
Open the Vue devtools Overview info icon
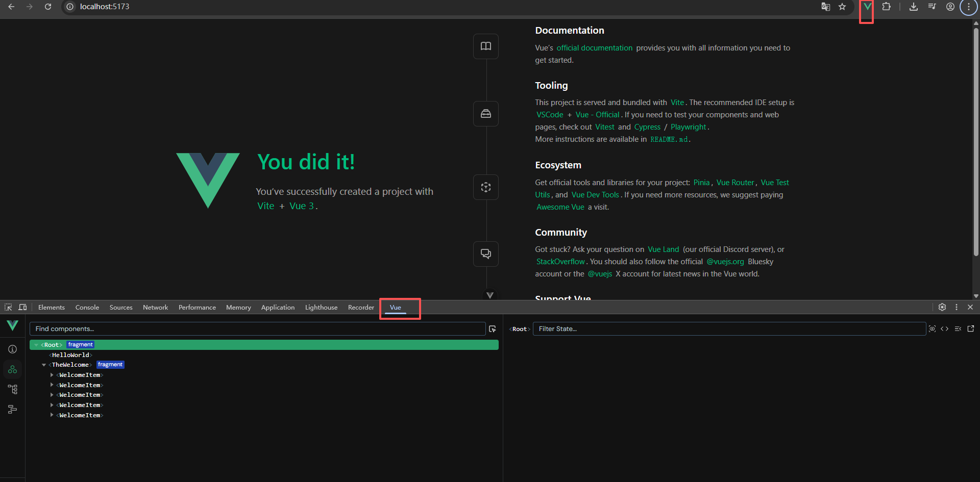[x=13, y=349]
